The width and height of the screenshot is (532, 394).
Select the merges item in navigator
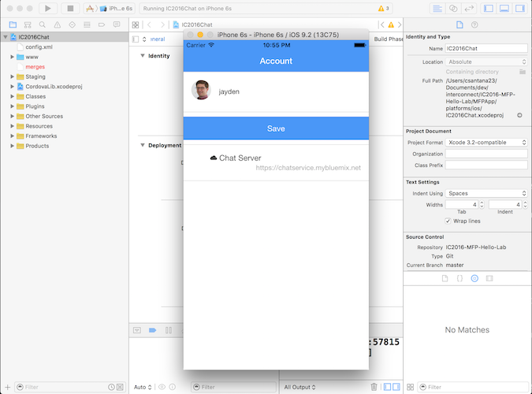(x=35, y=67)
